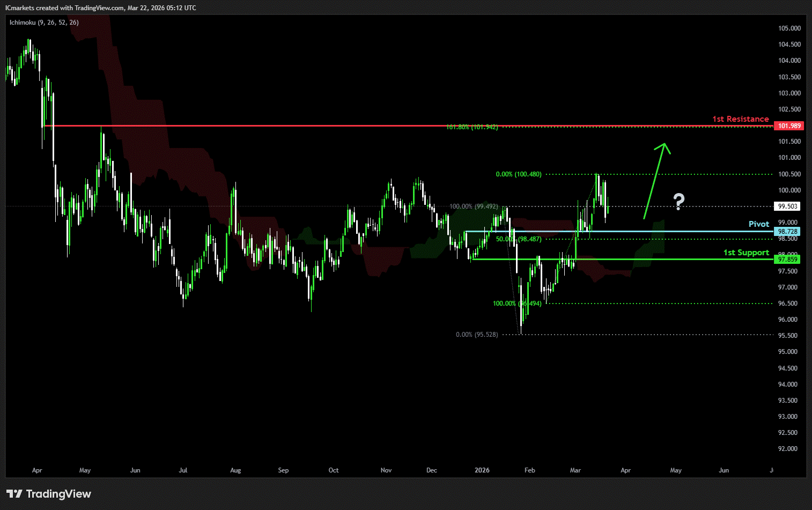Click the white question mark symbol
Viewport: 812px width, 510px height.
point(679,201)
